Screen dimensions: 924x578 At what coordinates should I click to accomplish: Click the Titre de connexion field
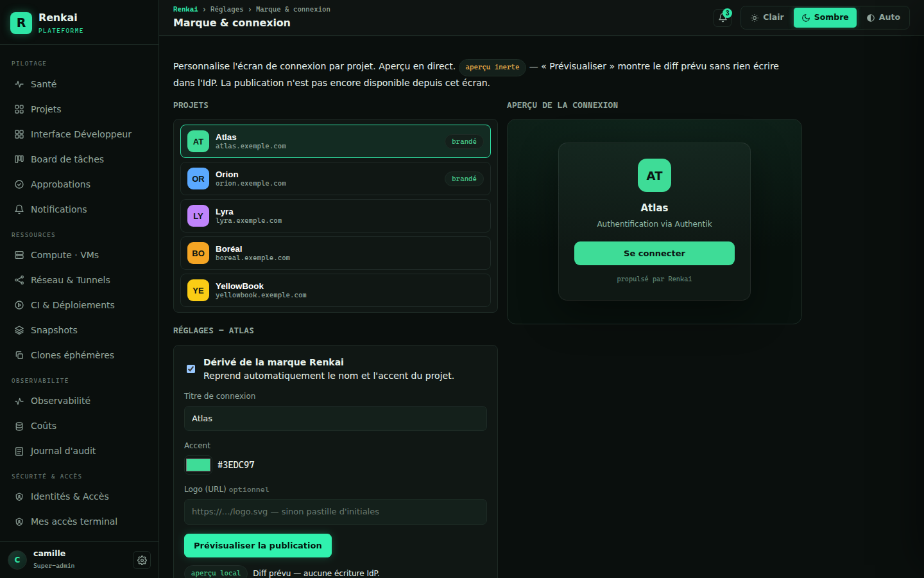336,419
